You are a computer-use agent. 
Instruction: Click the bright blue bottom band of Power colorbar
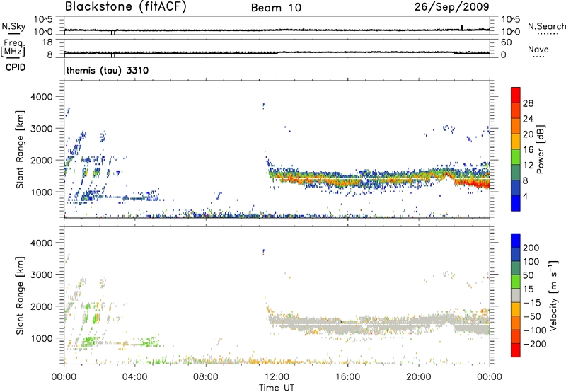tap(516, 203)
